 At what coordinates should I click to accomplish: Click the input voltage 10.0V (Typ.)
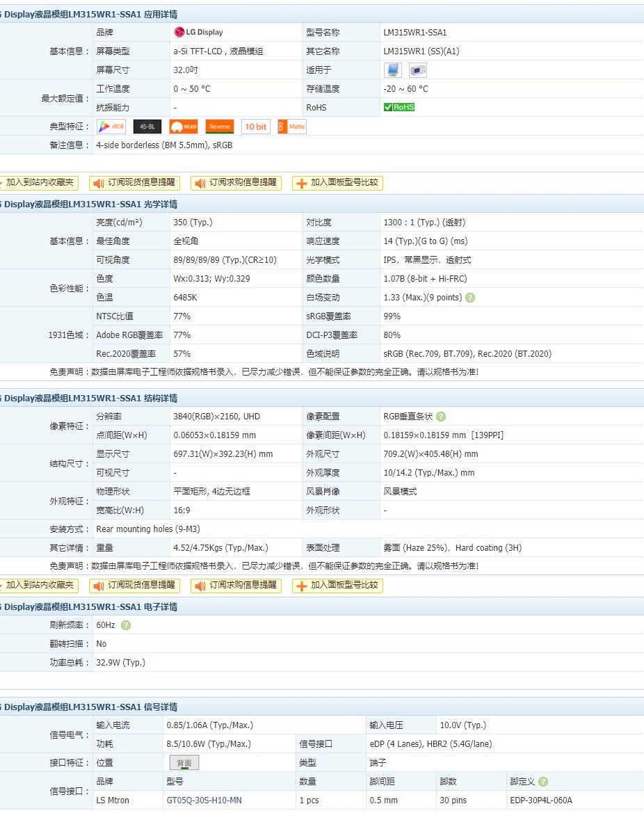coord(463,725)
